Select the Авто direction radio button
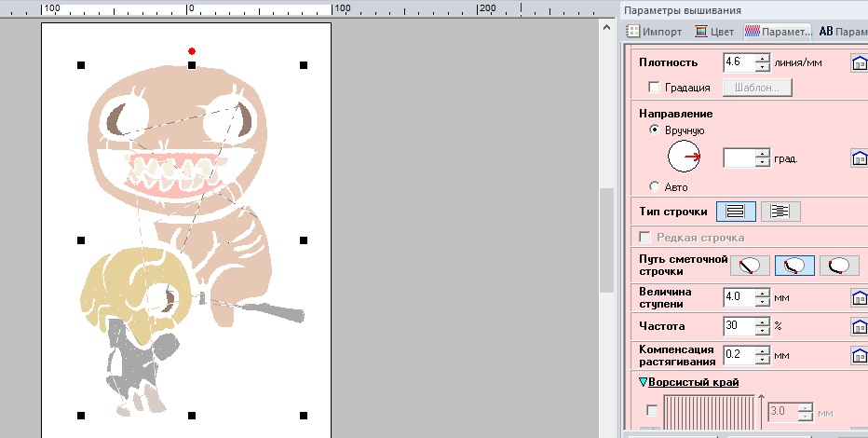868x438 pixels. click(x=655, y=186)
